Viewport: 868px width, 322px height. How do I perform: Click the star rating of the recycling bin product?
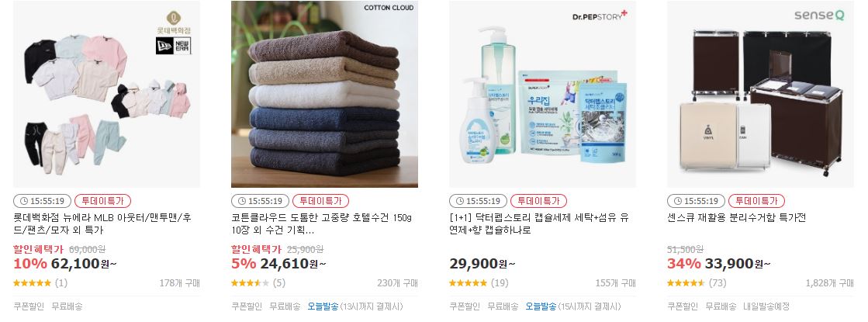tap(686, 282)
